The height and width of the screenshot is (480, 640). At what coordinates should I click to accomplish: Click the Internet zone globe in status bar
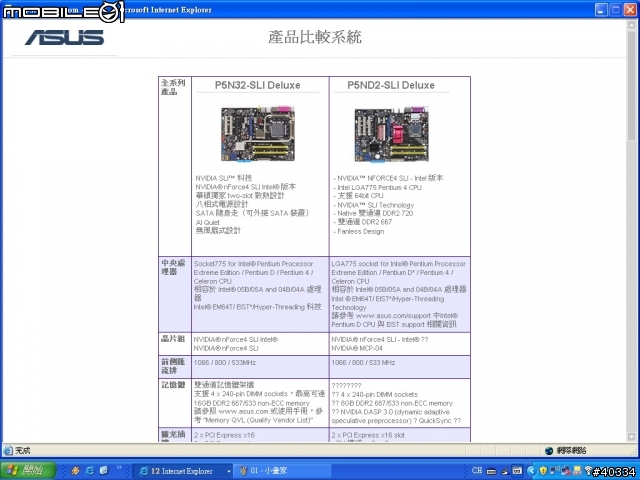click(x=549, y=451)
